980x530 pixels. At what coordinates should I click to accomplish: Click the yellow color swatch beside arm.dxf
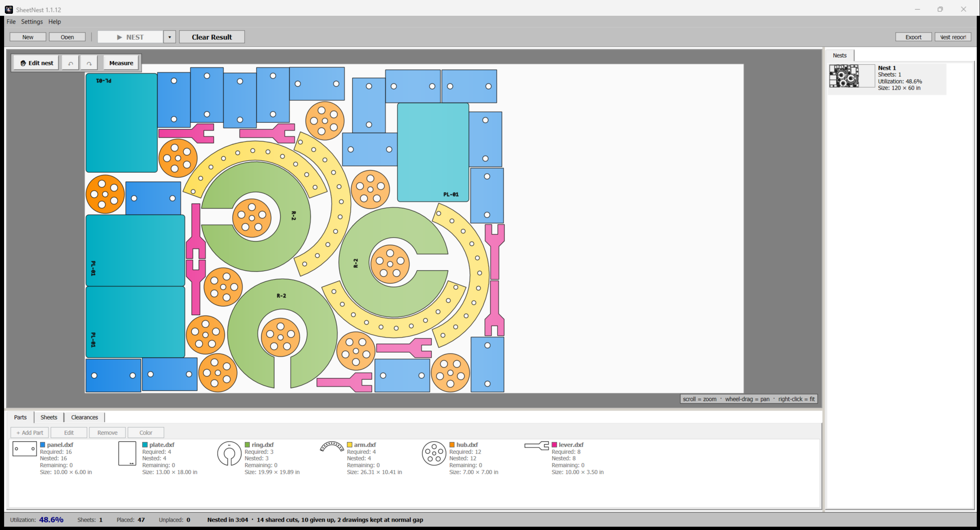[x=350, y=445]
